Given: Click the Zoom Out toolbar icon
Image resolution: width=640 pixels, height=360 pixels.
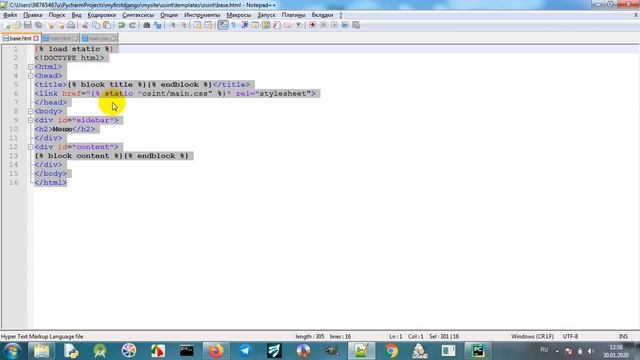Looking at the screenshot, I should coord(184,25).
